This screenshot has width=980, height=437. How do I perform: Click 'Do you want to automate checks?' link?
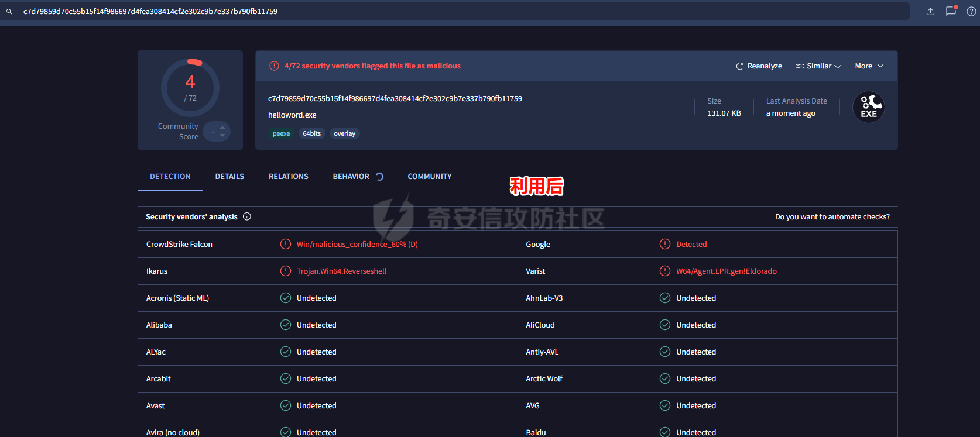coord(832,217)
